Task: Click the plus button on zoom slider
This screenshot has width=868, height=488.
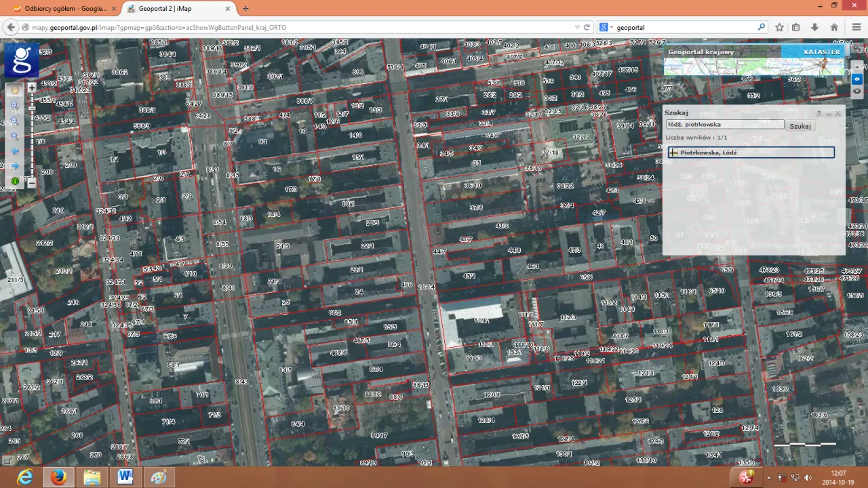Action: tap(31, 88)
